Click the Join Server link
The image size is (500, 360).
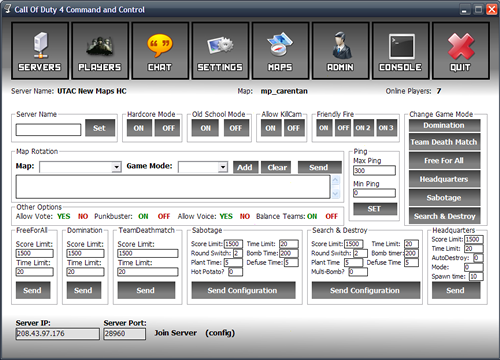tap(176, 333)
